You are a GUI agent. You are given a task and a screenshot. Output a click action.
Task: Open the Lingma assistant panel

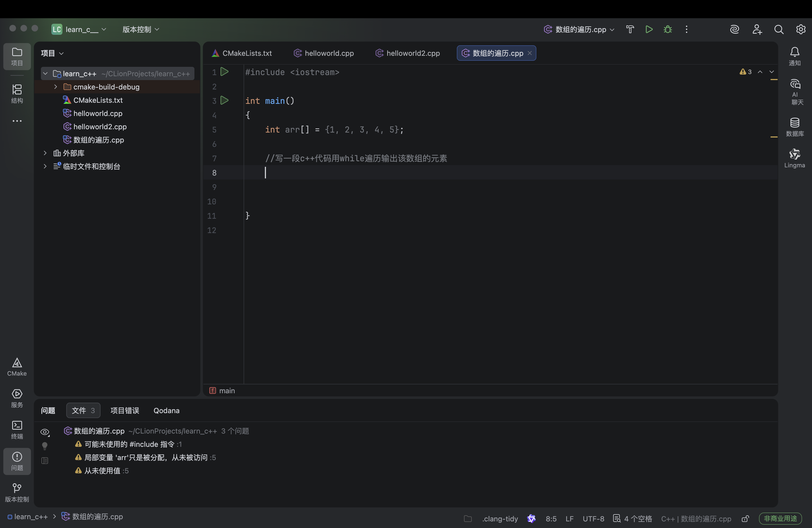pyautogui.click(x=794, y=158)
